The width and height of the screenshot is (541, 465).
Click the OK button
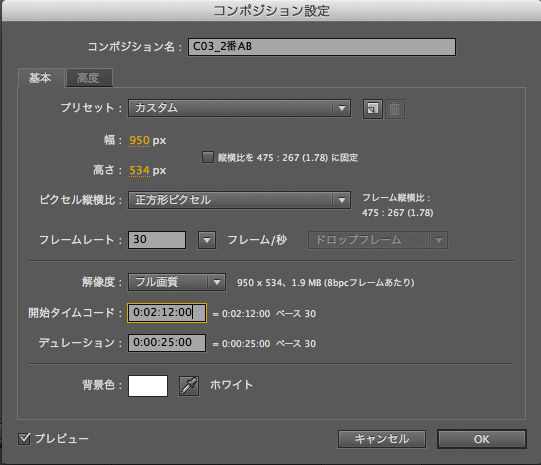pyautogui.click(x=482, y=439)
